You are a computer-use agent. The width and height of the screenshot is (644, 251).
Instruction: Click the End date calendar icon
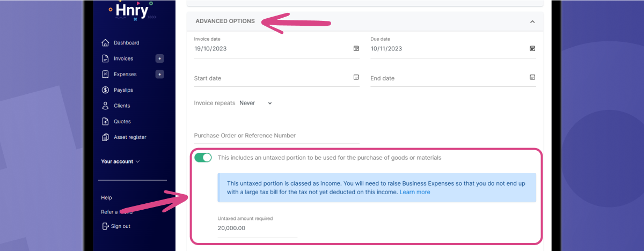[532, 77]
